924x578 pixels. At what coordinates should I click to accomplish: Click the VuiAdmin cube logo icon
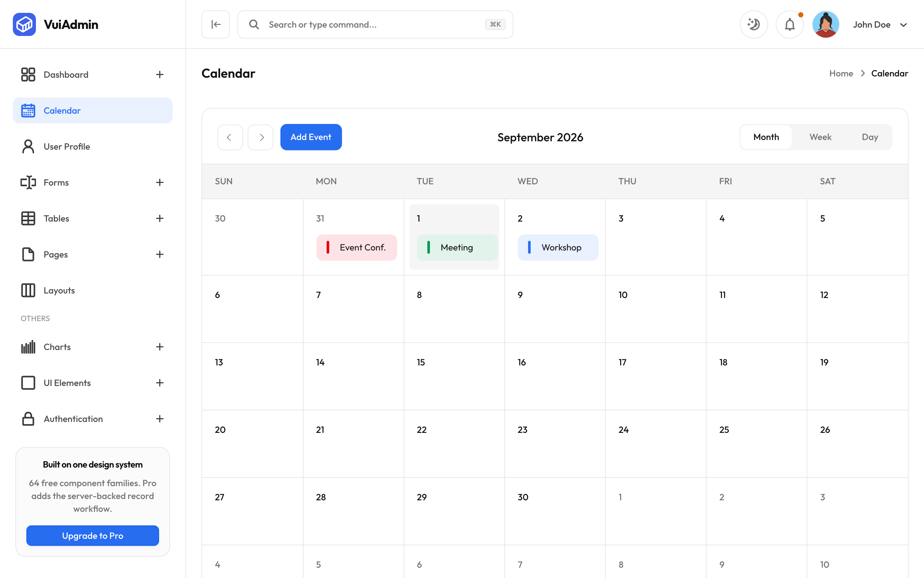tap(24, 24)
